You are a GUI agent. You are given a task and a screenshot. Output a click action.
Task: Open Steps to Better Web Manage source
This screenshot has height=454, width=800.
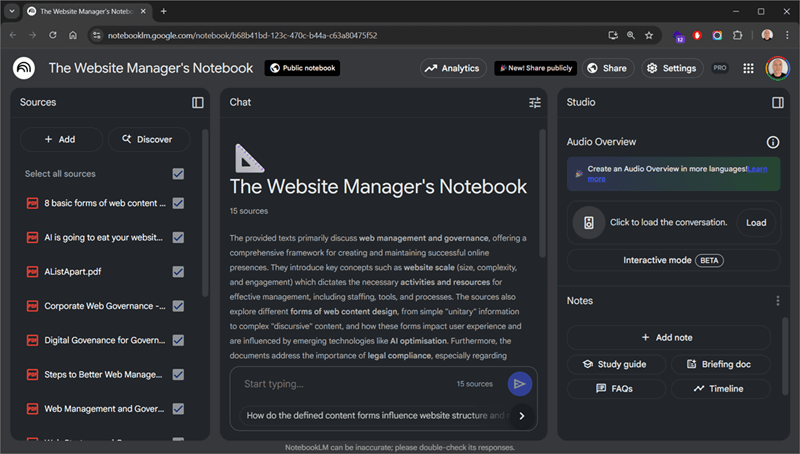pos(103,374)
